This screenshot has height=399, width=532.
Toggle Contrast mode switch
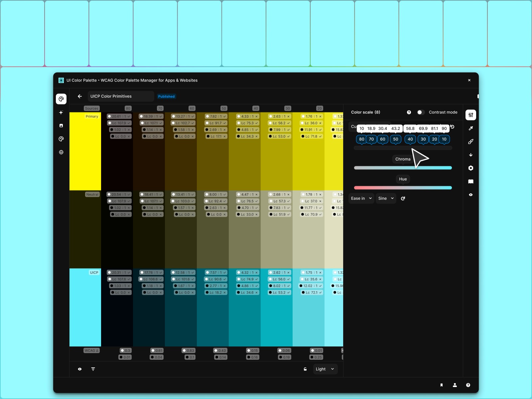pyautogui.click(x=421, y=112)
